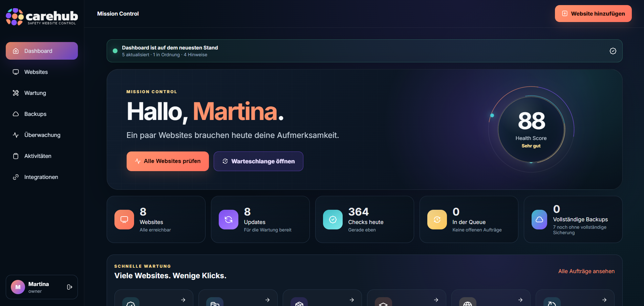Viewport: 644px width, 306px height.
Task: Click the green status dot in banner
Action: tap(115, 51)
